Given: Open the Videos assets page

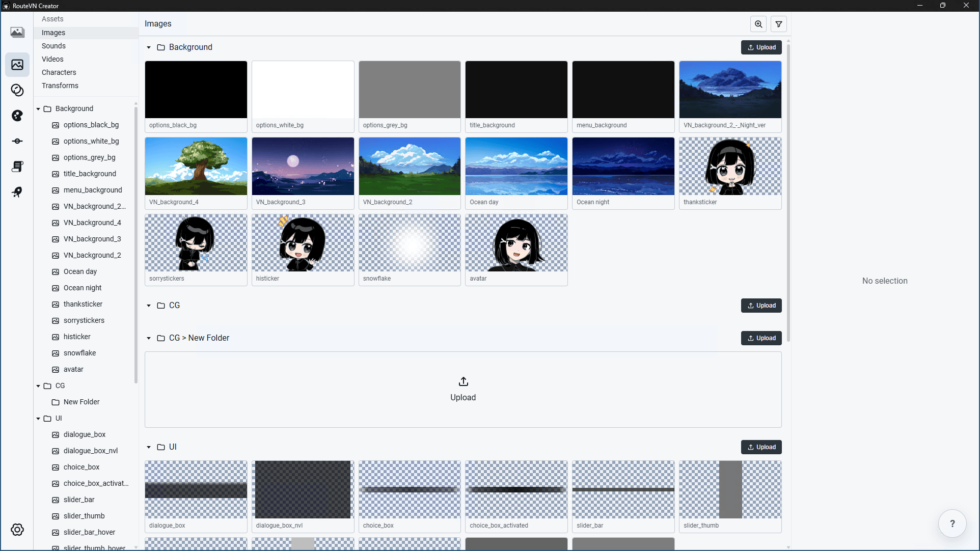Looking at the screenshot, I should pyautogui.click(x=86, y=59).
